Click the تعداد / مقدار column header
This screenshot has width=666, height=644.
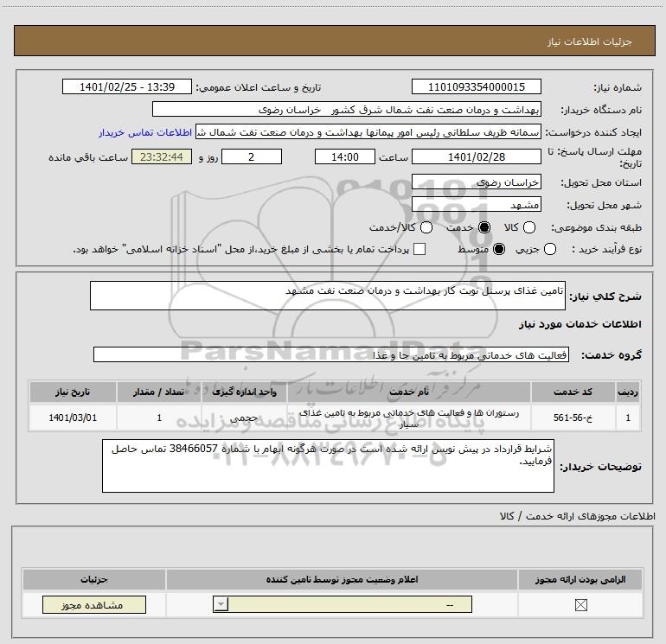click(x=158, y=392)
